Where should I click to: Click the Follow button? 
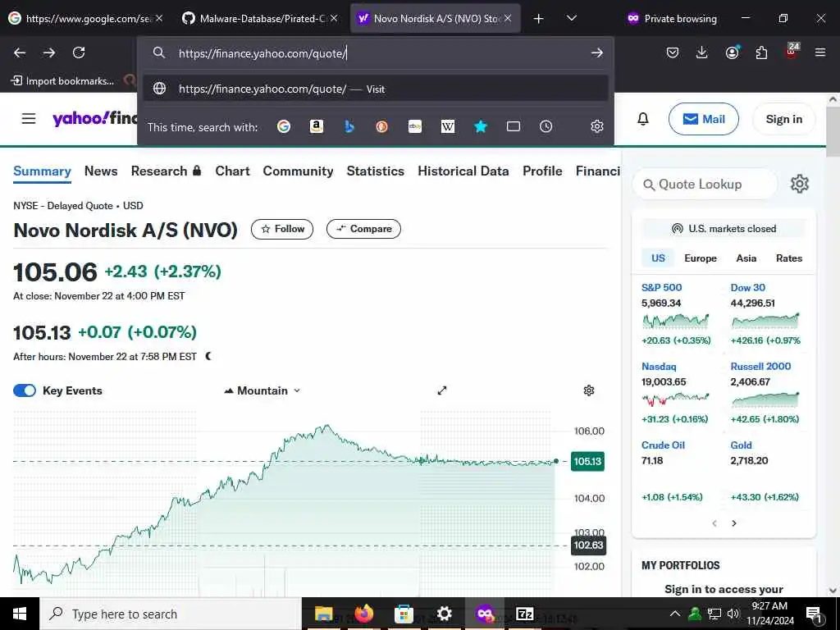282,230
